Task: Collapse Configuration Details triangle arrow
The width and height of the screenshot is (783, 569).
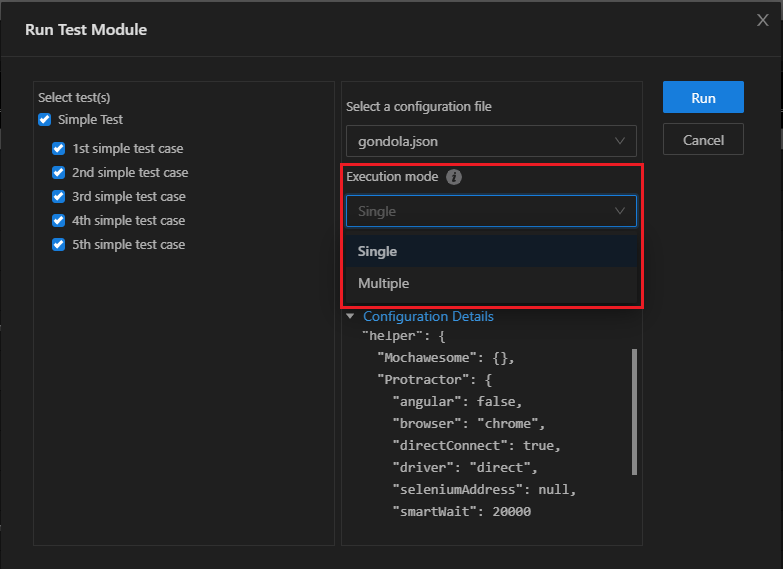Action: (x=350, y=316)
